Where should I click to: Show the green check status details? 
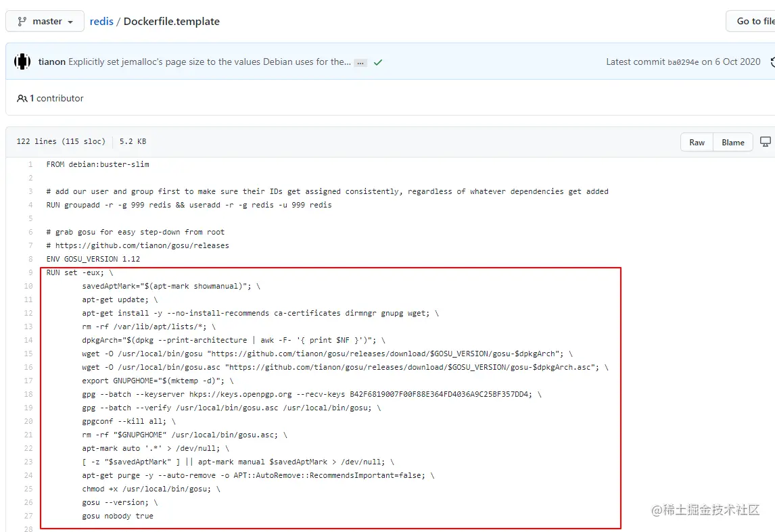(378, 62)
